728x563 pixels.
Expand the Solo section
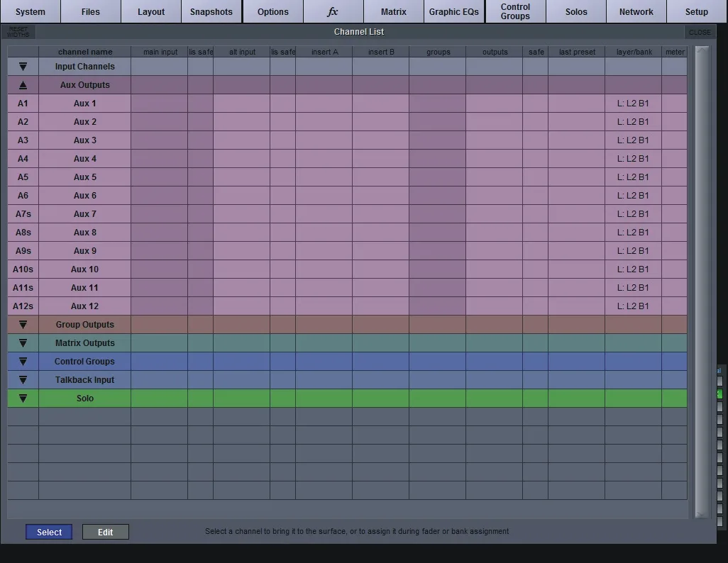pyautogui.click(x=23, y=398)
